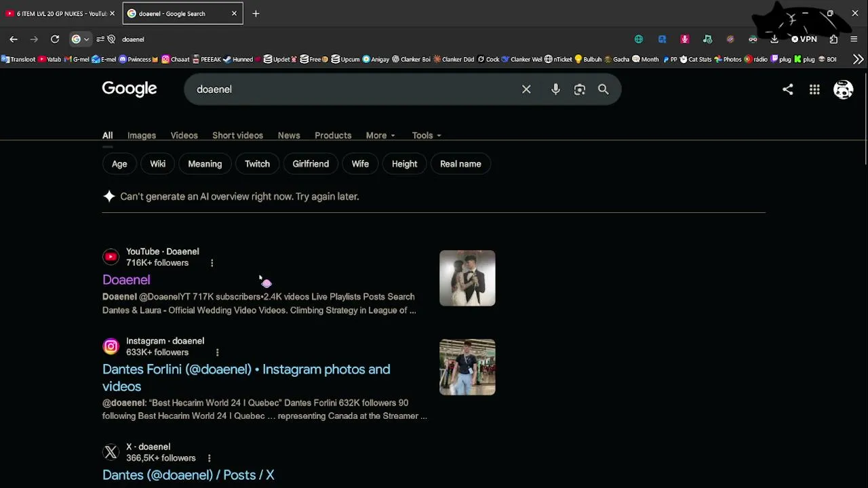Switch to the Short videos tab

click(x=237, y=136)
